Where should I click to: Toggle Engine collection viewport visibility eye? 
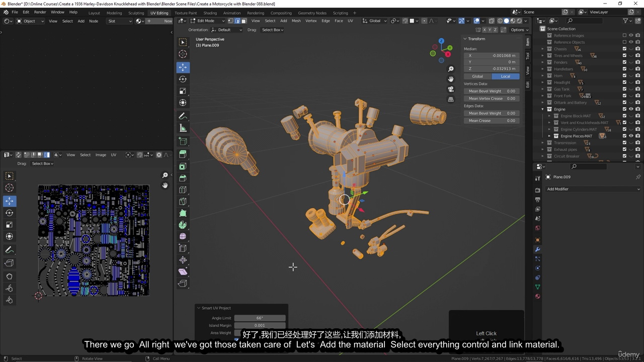point(631,109)
